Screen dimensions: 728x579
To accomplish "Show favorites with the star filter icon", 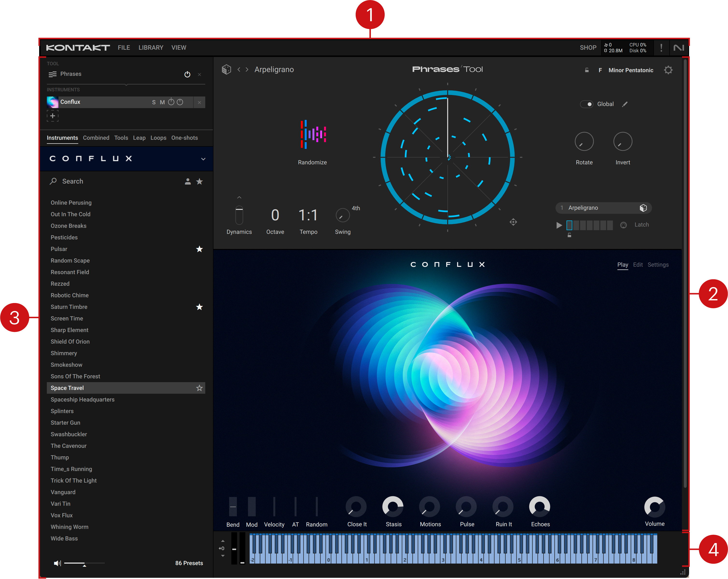I will pos(199,181).
